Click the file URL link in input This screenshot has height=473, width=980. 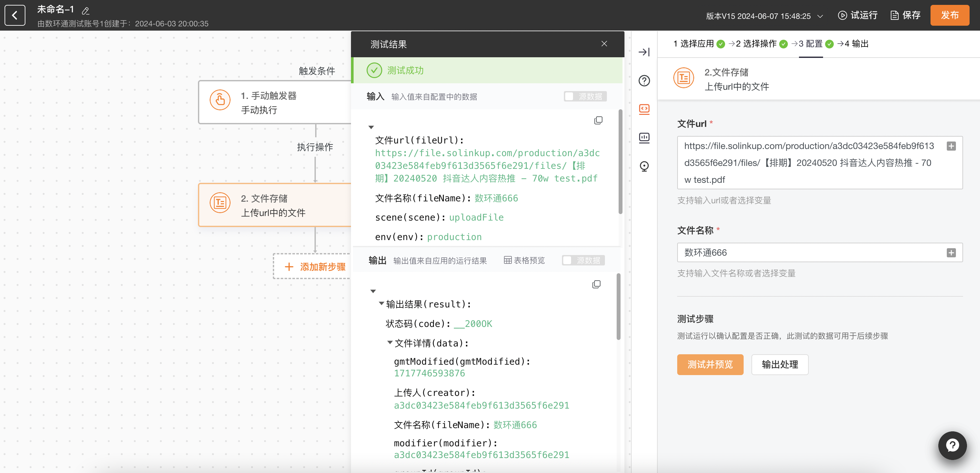pos(487,165)
